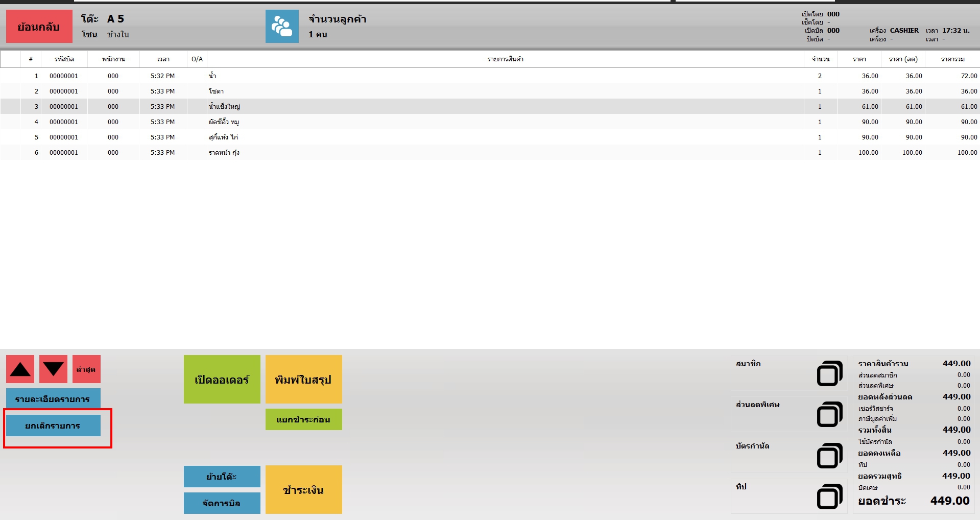Select the ผัดซีอิ๊ว หมู item row
Viewport: 980px width, 520px height.
pos(490,122)
